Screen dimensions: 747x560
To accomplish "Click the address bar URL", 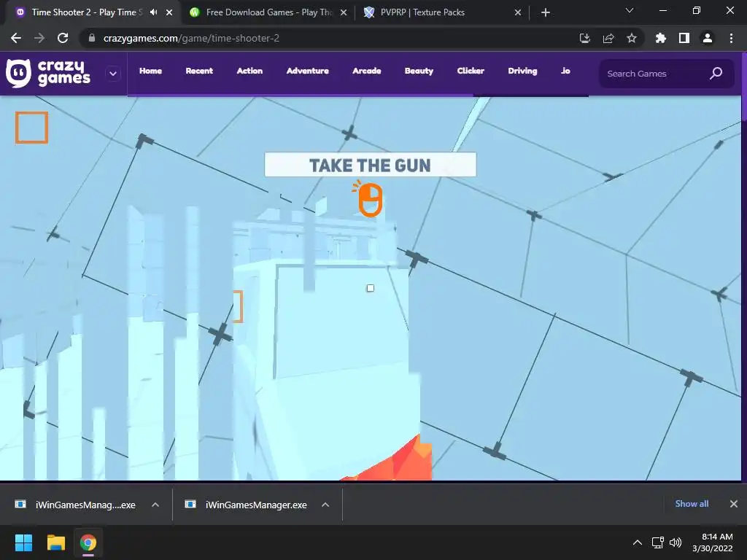I will [x=191, y=38].
